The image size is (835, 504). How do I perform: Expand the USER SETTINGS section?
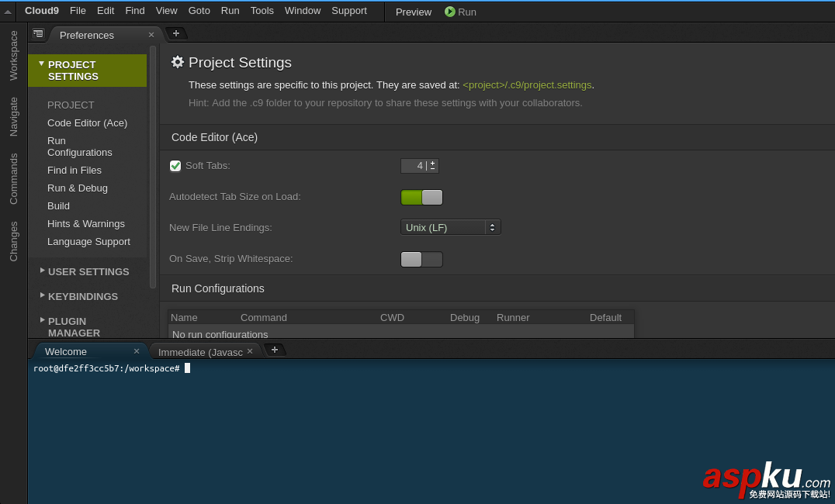(x=42, y=271)
